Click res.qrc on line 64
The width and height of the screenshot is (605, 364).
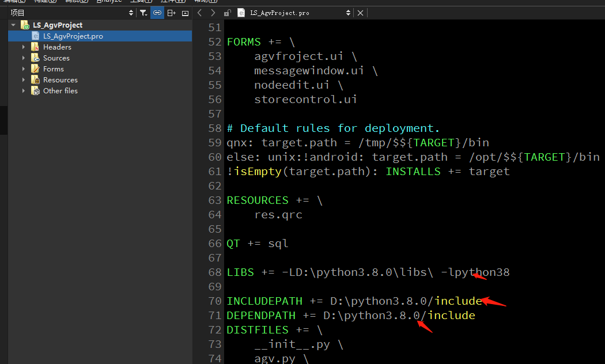(x=278, y=215)
